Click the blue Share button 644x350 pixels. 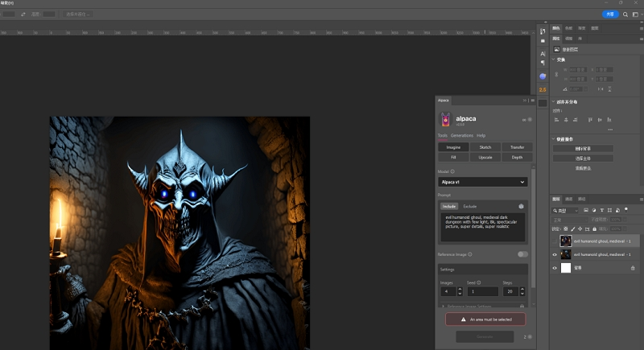click(x=609, y=14)
